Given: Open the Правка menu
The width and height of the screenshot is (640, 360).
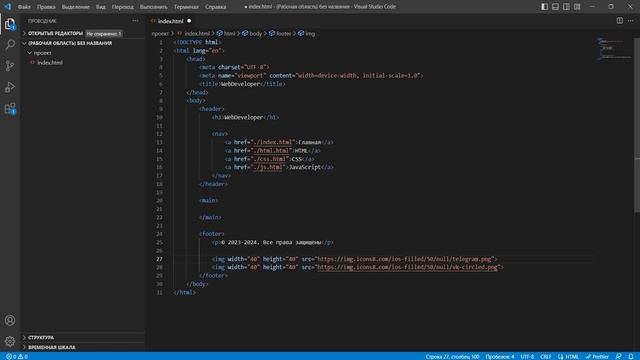Looking at the screenshot, I should coord(46,7).
